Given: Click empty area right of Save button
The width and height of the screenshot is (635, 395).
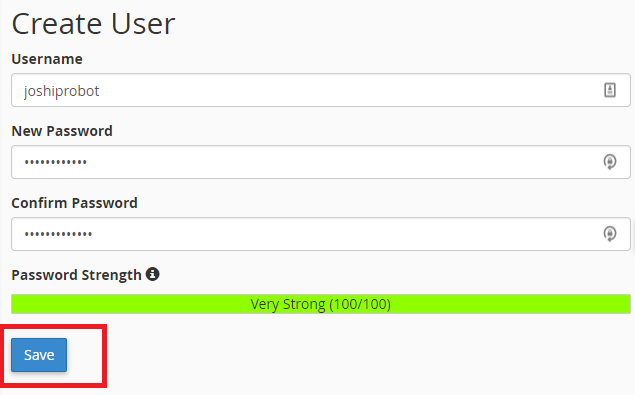Looking at the screenshot, I should click(x=324, y=355).
